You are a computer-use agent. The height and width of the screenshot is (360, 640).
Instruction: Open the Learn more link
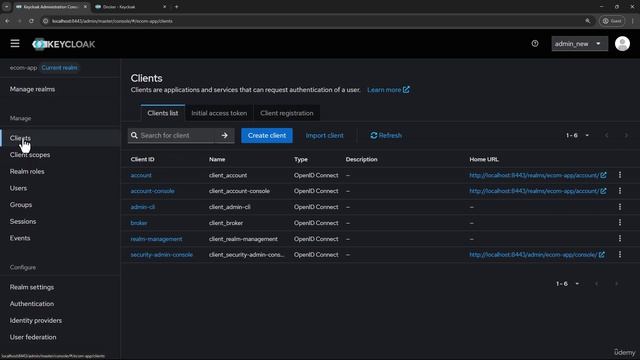(384, 90)
